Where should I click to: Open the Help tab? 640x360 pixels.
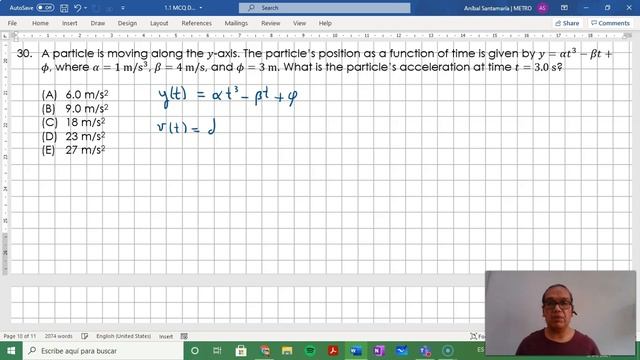[x=325, y=23]
